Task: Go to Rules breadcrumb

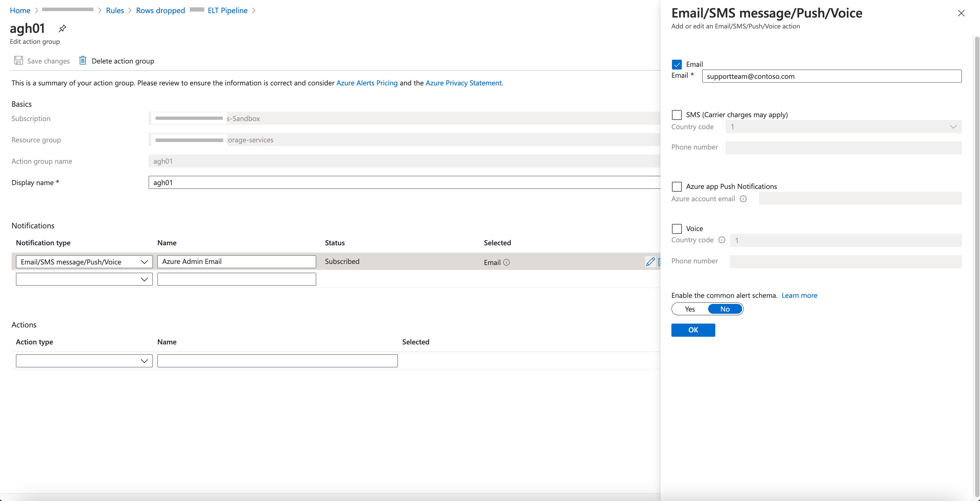Action: tap(115, 10)
